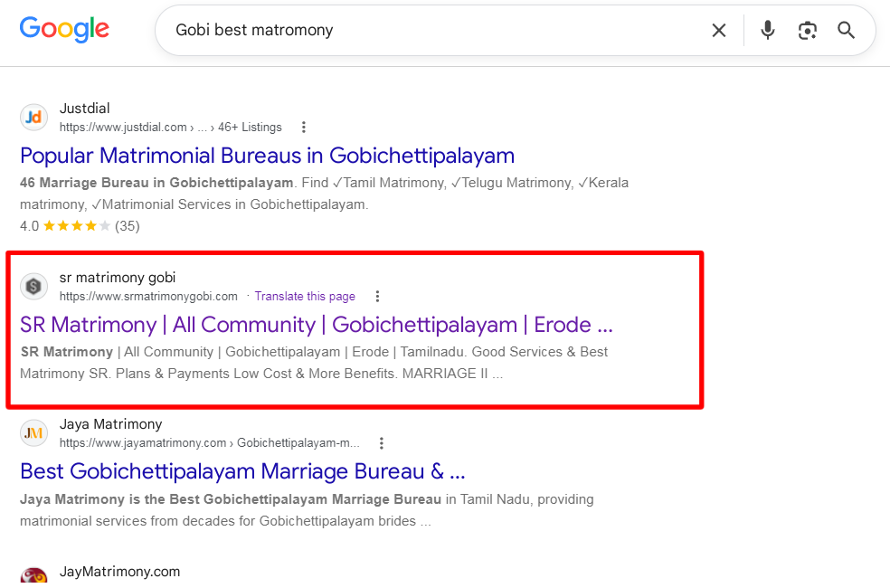Click the magnifying glass search icon

846,30
